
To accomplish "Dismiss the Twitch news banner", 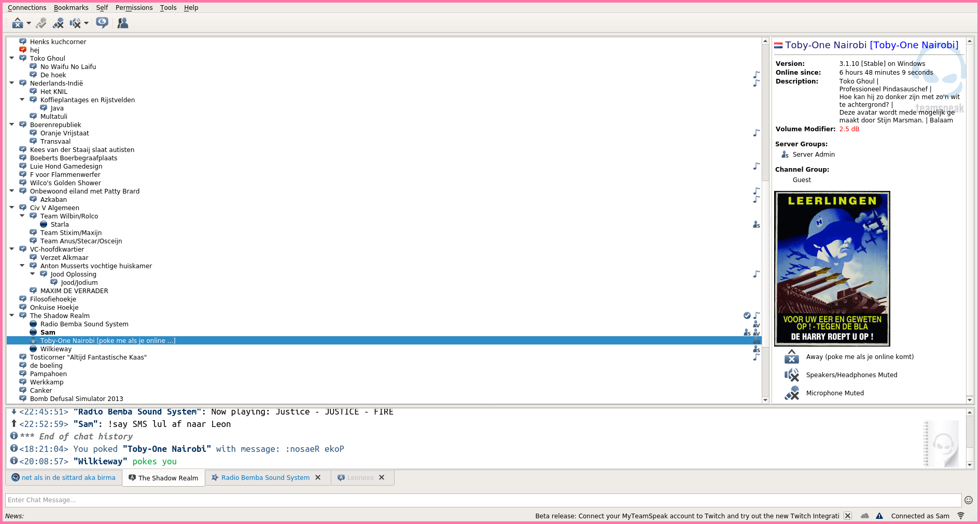I will [848, 516].
